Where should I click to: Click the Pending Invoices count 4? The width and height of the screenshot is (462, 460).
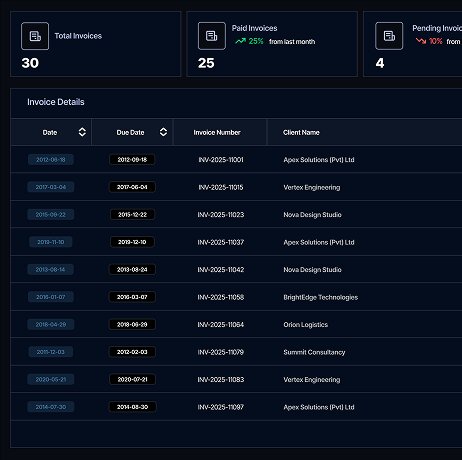[x=380, y=63]
